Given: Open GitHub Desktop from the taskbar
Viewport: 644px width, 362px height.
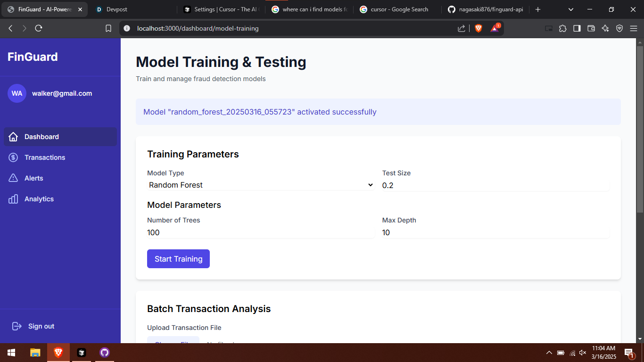Looking at the screenshot, I should click(x=105, y=352).
